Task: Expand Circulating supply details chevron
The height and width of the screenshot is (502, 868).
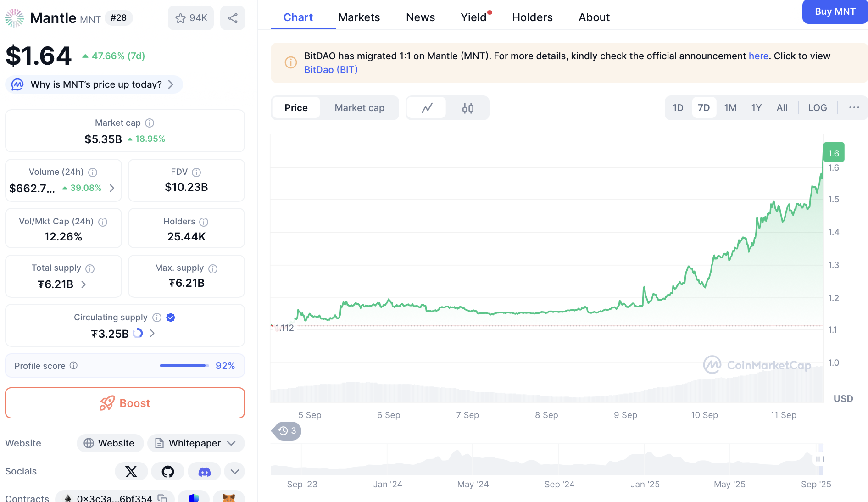Action: [152, 334]
